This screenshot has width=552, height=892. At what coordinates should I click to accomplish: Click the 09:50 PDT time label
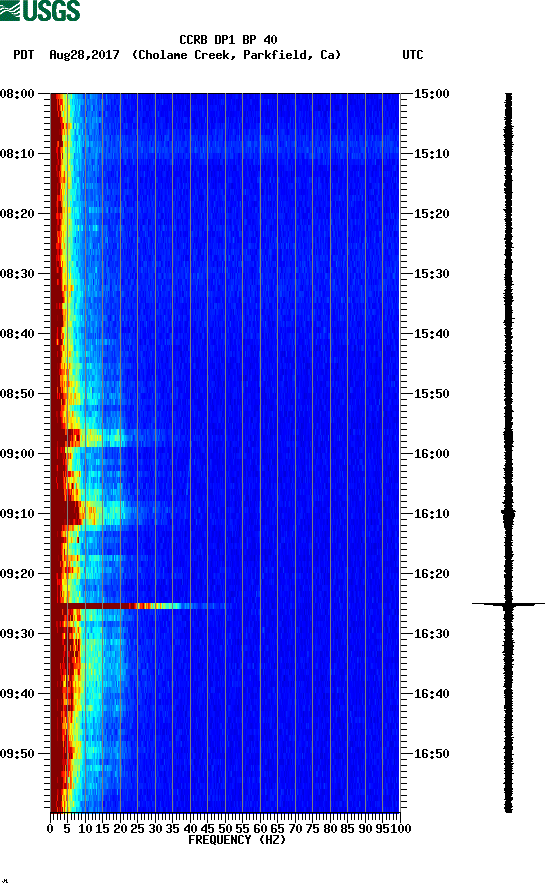click(x=18, y=754)
